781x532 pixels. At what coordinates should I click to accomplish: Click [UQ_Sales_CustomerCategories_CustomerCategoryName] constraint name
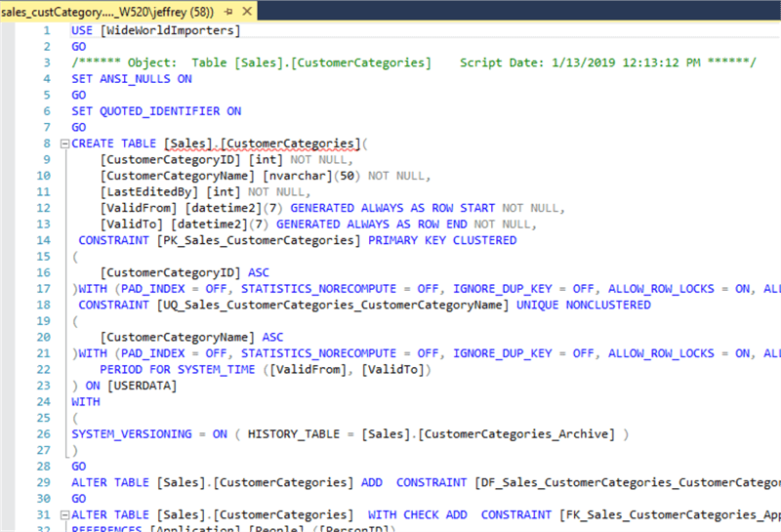[x=333, y=305]
